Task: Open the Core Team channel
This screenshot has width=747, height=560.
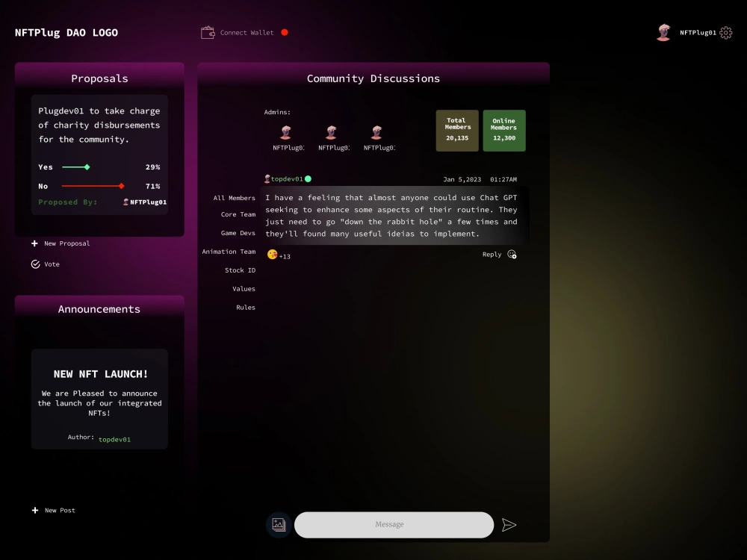Action: click(x=240, y=214)
